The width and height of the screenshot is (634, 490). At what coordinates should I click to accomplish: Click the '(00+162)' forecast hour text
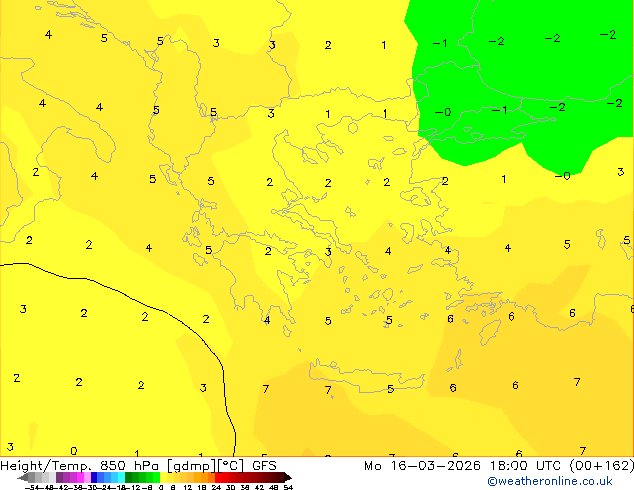pos(602,465)
